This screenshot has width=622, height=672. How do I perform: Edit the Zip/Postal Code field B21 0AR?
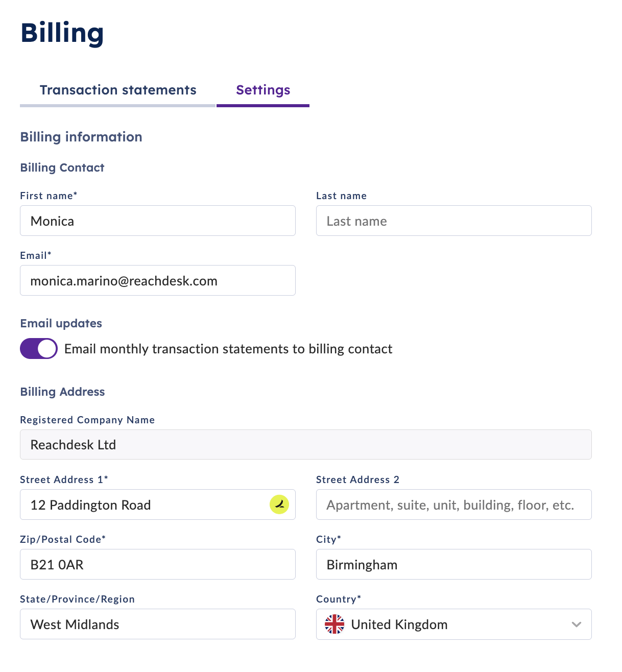[158, 564]
